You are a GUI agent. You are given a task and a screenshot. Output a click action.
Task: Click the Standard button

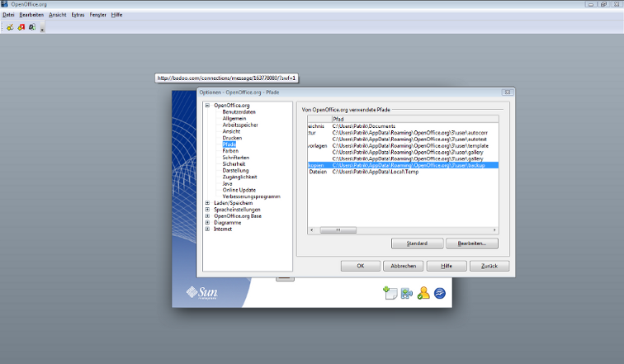coord(417,243)
